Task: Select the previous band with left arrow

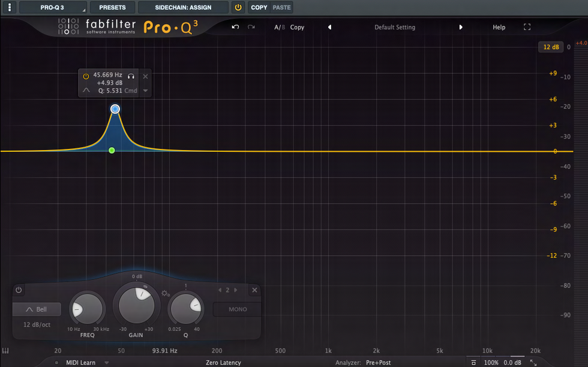Action: pyautogui.click(x=220, y=290)
